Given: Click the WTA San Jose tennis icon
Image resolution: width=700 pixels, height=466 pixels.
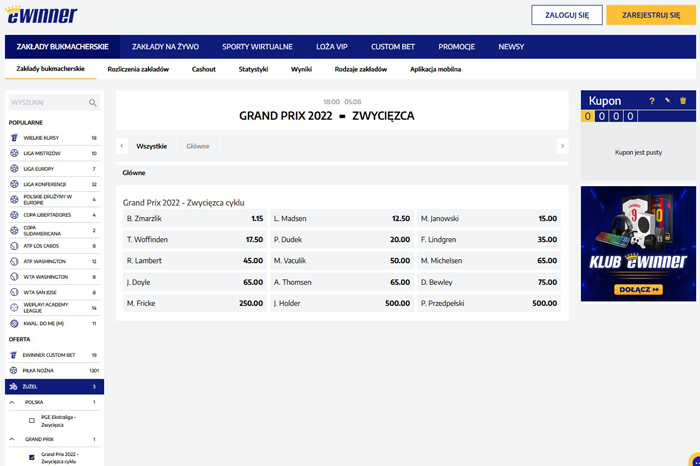Looking at the screenshot, I should click(14, 292).
